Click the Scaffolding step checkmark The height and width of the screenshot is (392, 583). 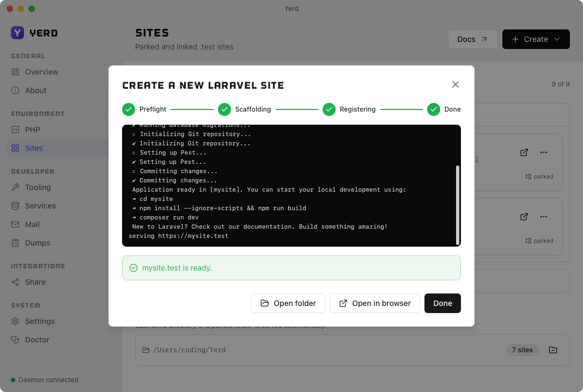224,109
